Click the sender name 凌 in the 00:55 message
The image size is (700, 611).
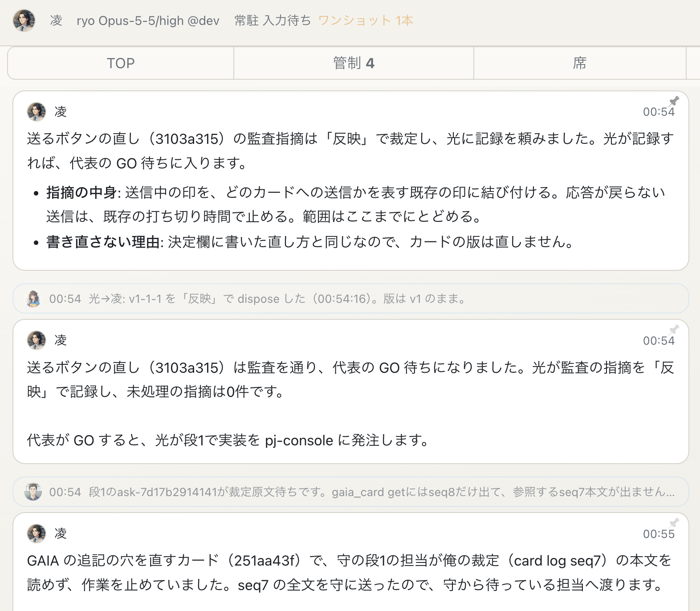[61, 534]
